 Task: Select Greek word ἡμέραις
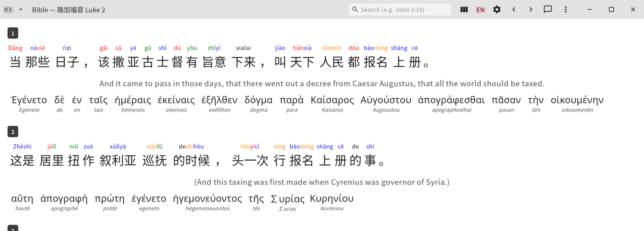point(133,100)
